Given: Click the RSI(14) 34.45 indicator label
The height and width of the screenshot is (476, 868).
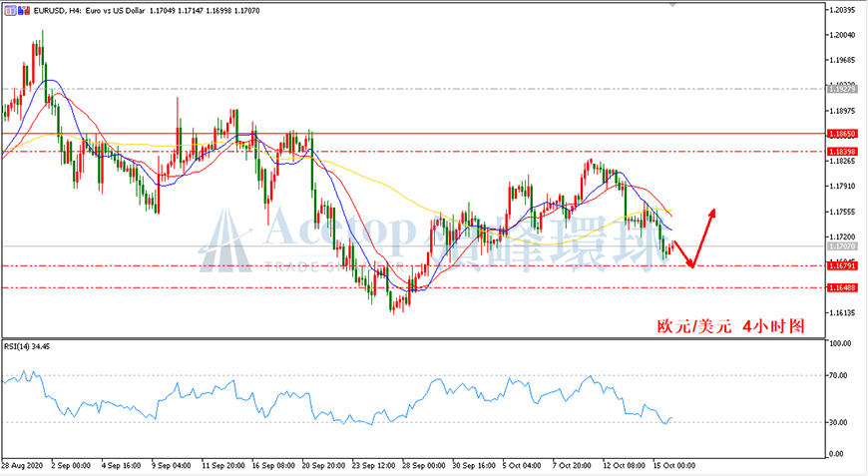Looking at the screenshot, I should click(27, 346).
